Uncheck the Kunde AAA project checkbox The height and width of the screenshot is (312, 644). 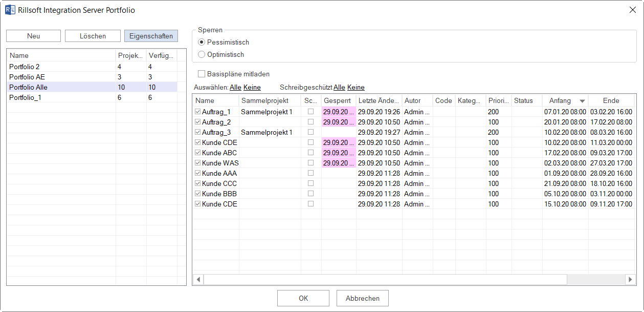(198, 173)
